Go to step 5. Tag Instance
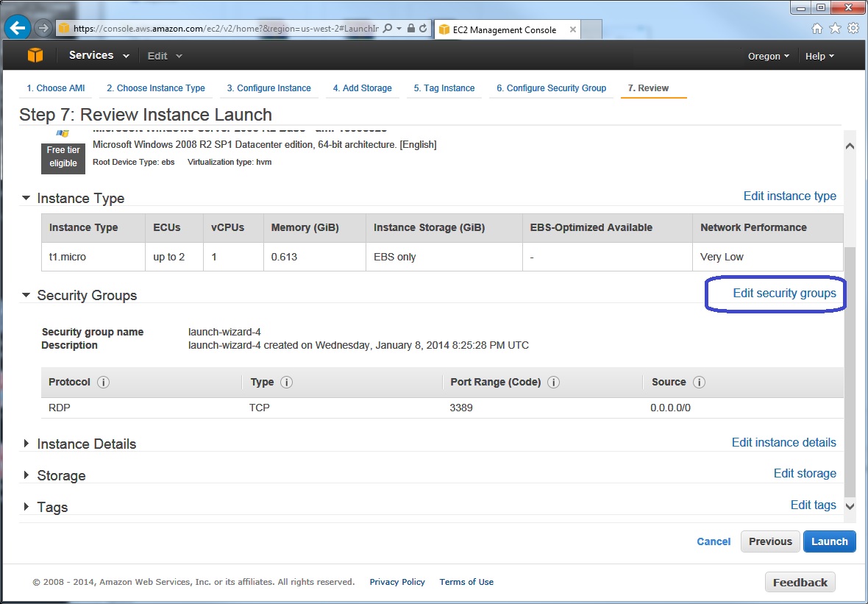The image size is (868, 604). click(444, 88)
